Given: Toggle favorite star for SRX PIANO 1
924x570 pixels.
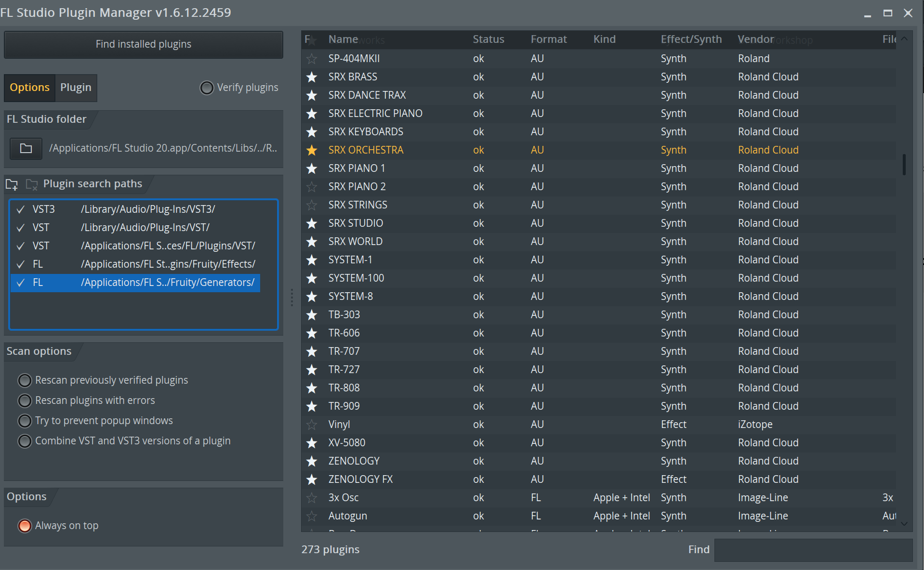Looking at the screenshot, I should pyautogui.click(x=312, y=168).
